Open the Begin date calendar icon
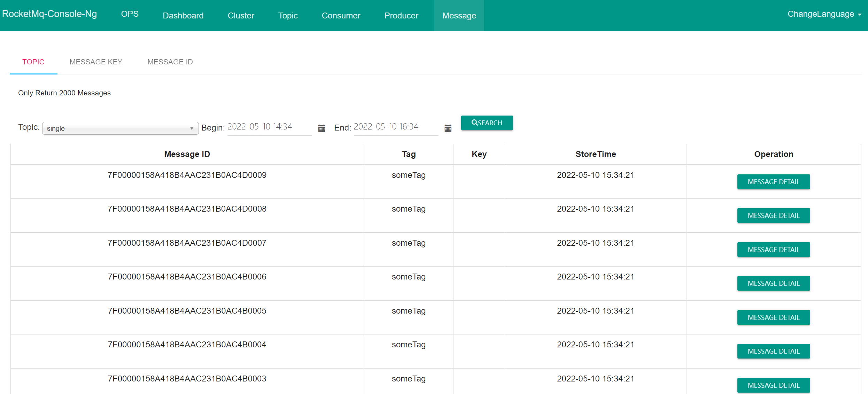The width and height of the screenshot is (868, 394). coord(321,128)
